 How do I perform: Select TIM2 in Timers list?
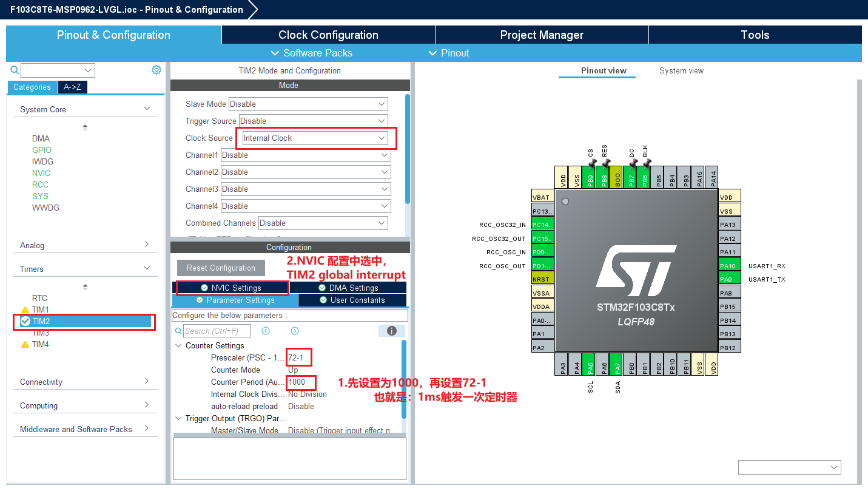point(85,321)
